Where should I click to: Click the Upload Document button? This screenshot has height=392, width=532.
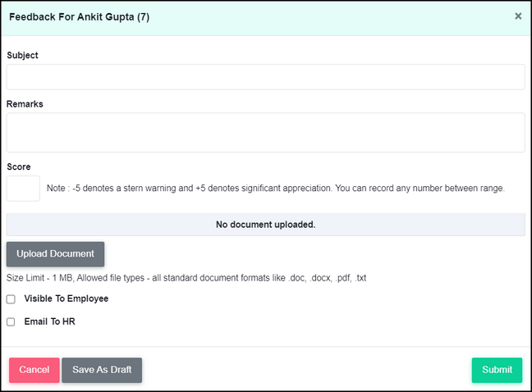(x=55, y=253)
